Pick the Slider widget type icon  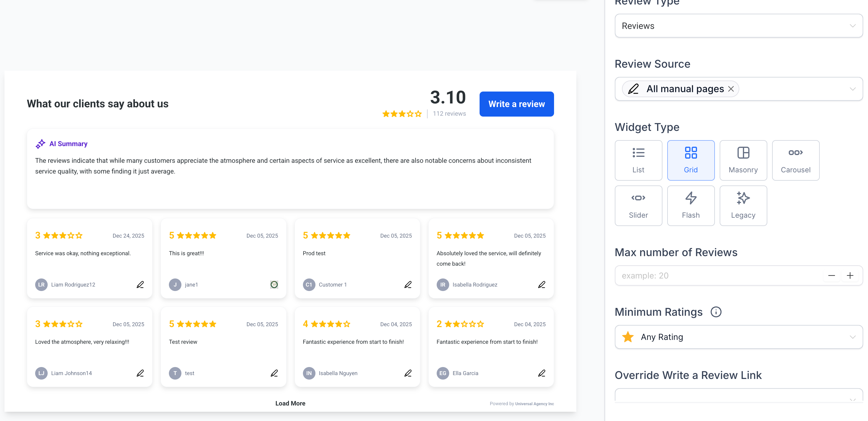click(638, 198)
